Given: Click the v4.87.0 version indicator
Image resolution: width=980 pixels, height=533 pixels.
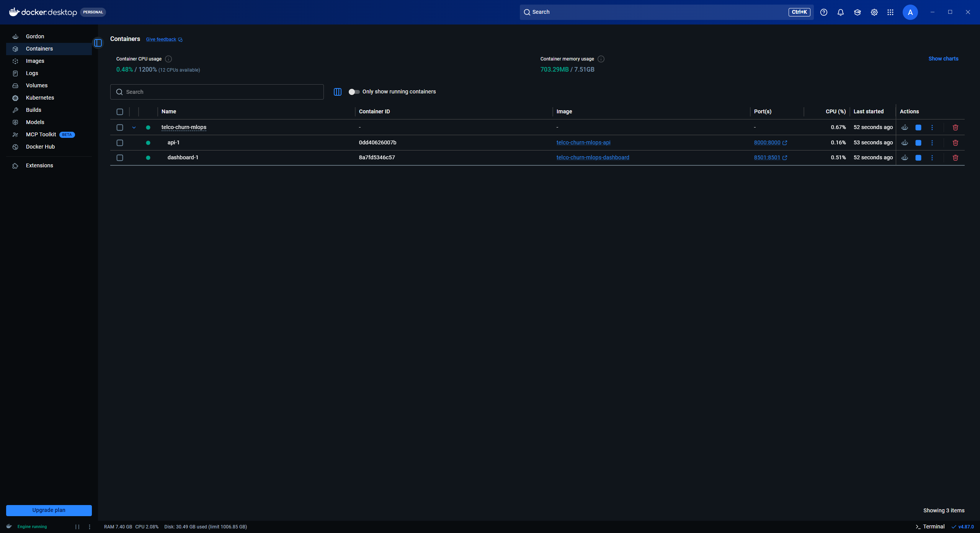Looking at the screenshot, I should (x=962, y=527).
